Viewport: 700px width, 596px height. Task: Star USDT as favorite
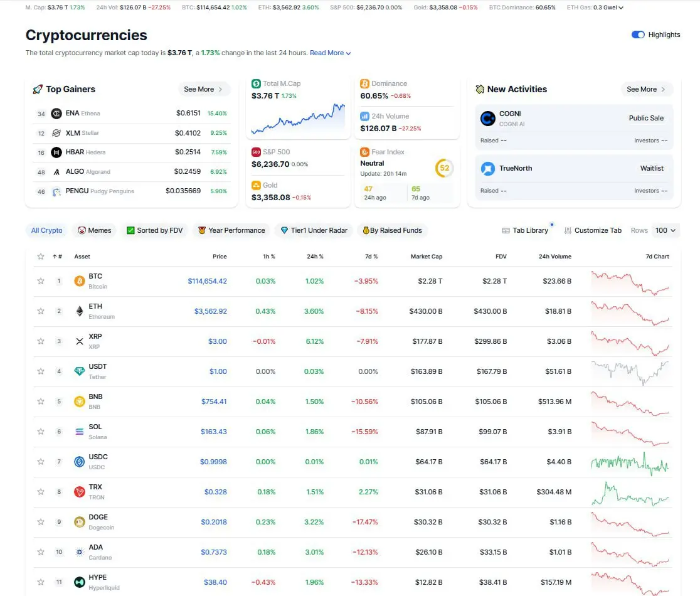[x=41, y=371]
